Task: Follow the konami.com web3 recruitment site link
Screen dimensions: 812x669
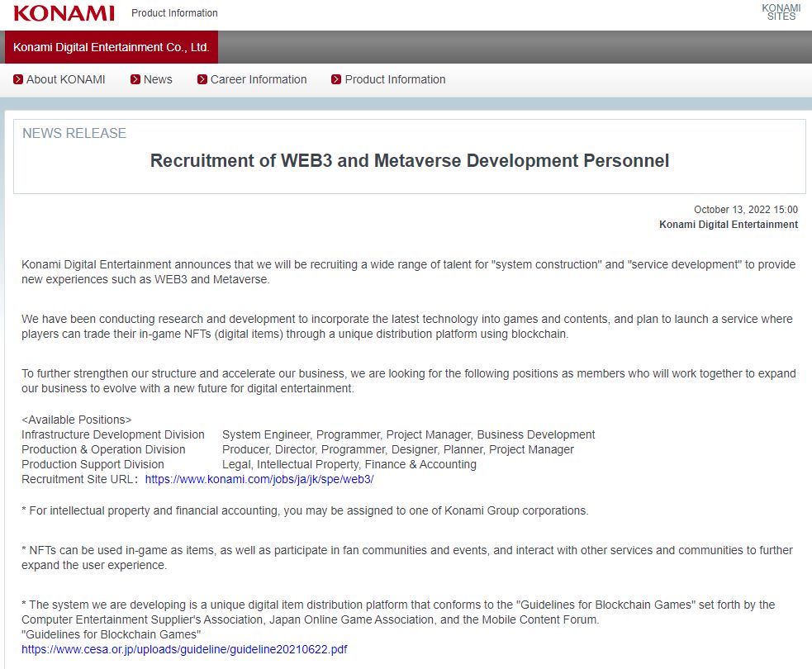Action: 259,480
